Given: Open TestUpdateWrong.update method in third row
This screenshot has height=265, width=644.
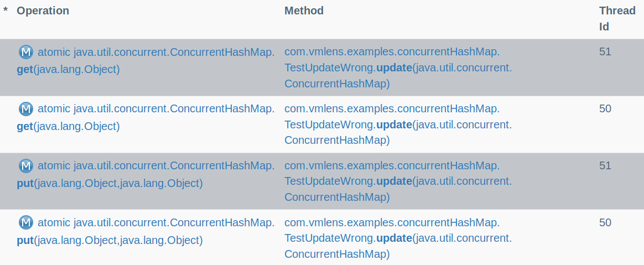Looking at the screenshot, I should [x=398, y=181].
